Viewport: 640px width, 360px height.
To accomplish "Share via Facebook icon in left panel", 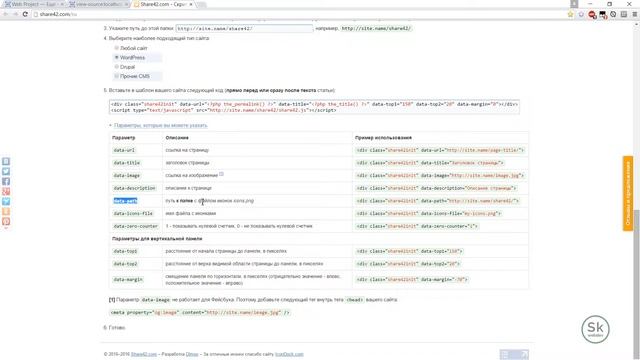I will click(6, 182).
